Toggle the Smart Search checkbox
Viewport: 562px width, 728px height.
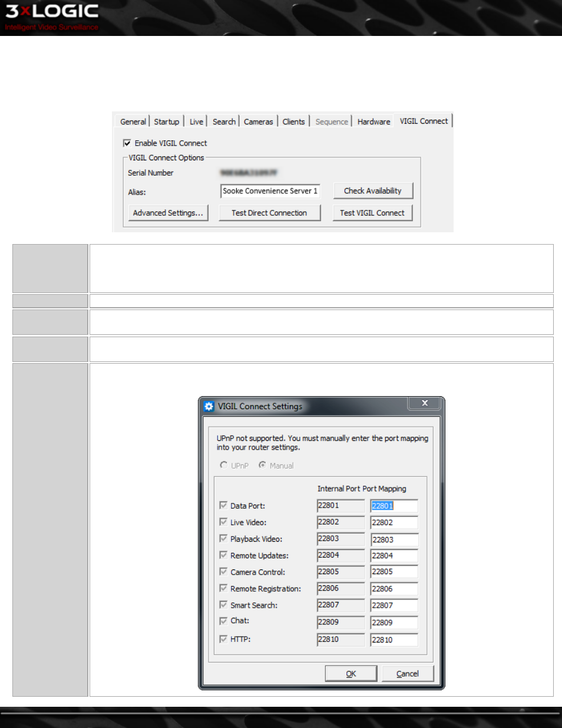(223, 604)
